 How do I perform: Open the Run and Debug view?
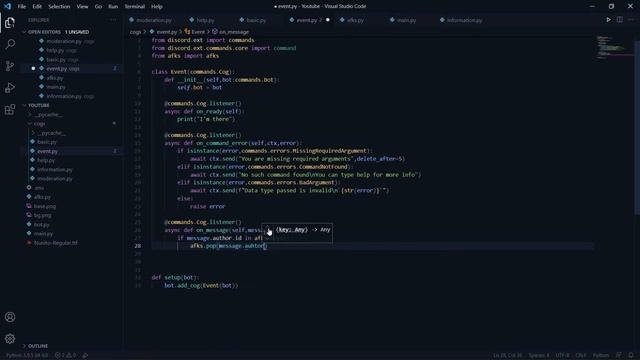pos(10,88)
